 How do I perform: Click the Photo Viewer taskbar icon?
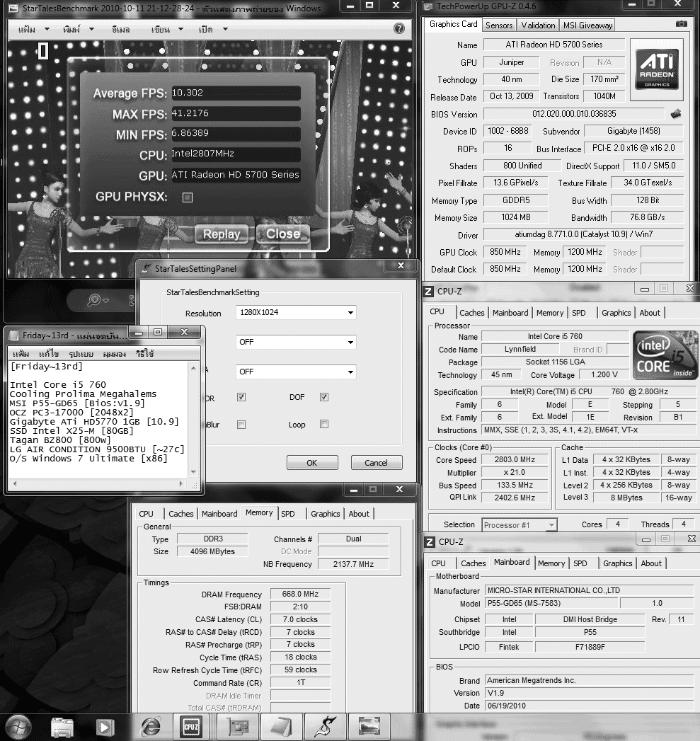tap(369, 727)
